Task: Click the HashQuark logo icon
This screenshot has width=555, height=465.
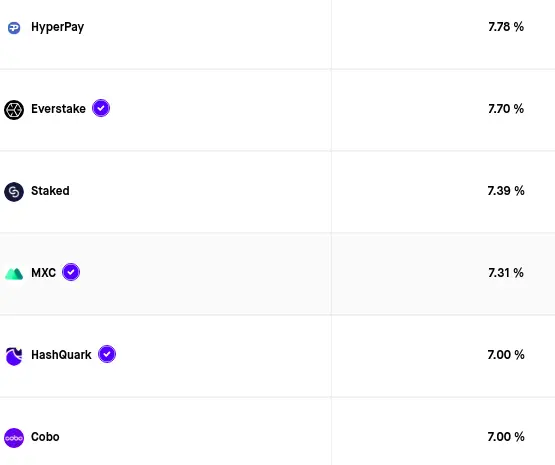Action: click(x=14, y=356)
